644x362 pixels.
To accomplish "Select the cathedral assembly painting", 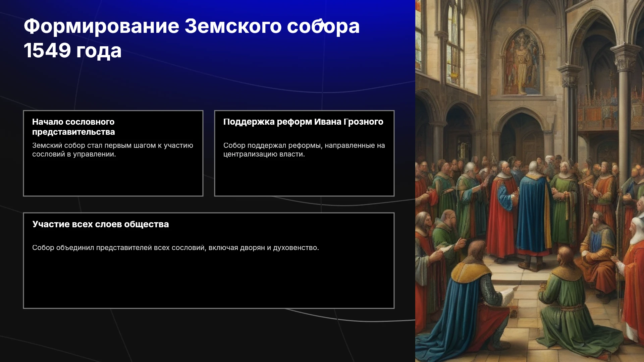I will tap(530, 181).
